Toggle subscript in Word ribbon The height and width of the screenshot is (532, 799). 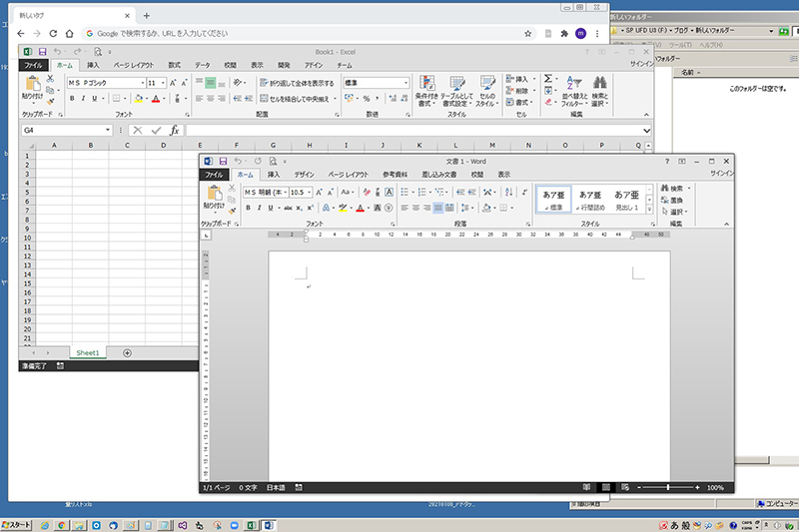tap(299, 208)
